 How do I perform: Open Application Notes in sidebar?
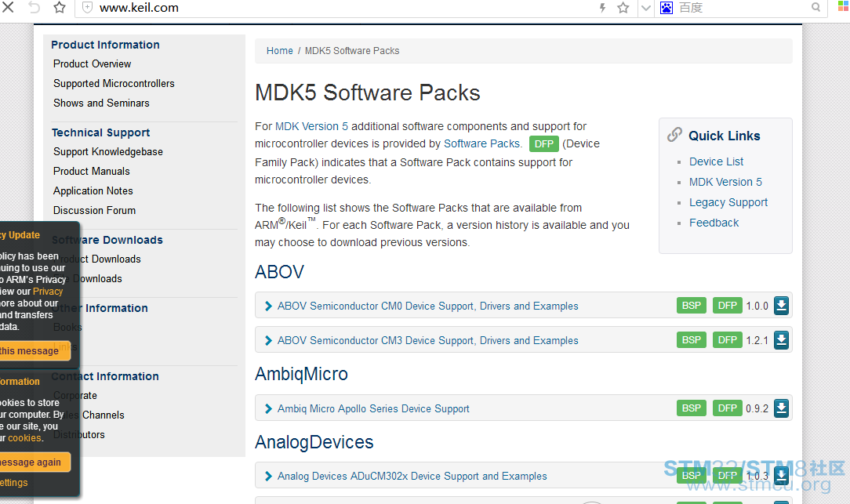(x=93, y=190)
